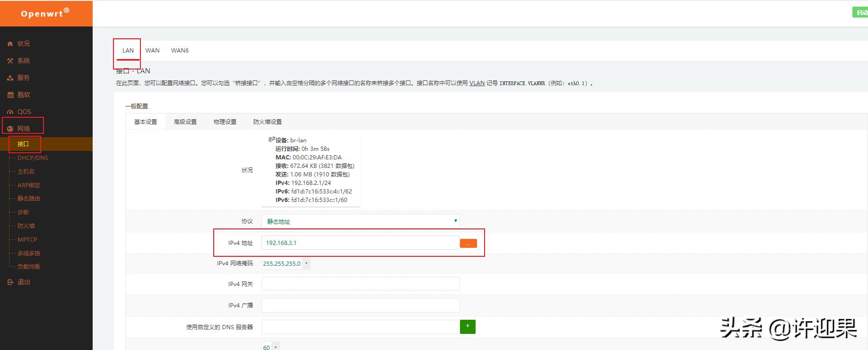Click the custom DNS server input field
Screen dimensions: 868x350
[360, 327]
